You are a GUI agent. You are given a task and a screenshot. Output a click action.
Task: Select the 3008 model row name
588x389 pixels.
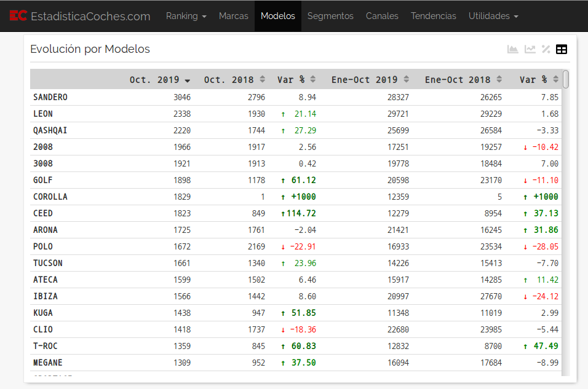pyautogui.click(x=43, y=163)
